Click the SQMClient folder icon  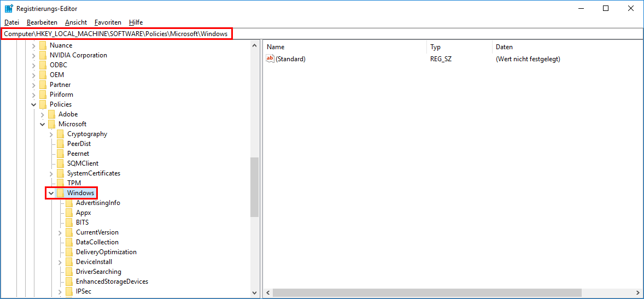60,164
